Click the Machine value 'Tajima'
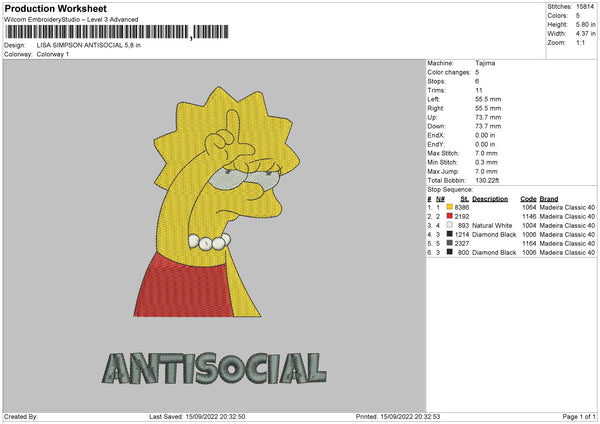Viewport: 600px width, 424px height. 485,63
